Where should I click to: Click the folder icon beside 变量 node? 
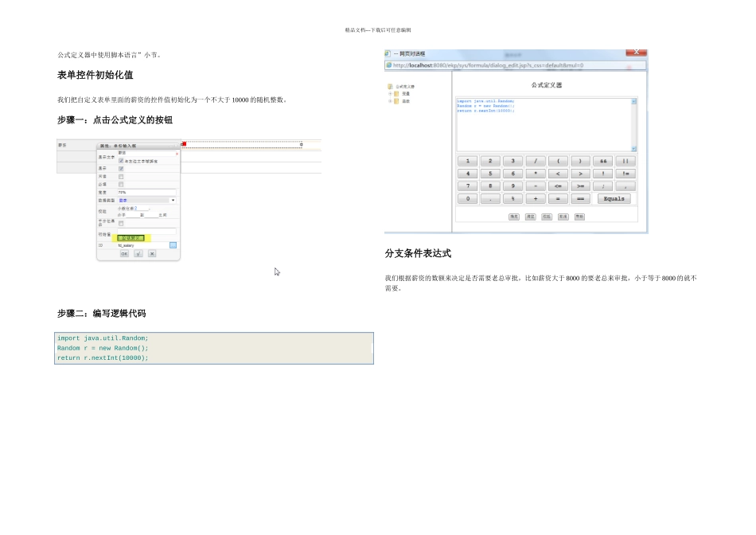tap(396, 94)
